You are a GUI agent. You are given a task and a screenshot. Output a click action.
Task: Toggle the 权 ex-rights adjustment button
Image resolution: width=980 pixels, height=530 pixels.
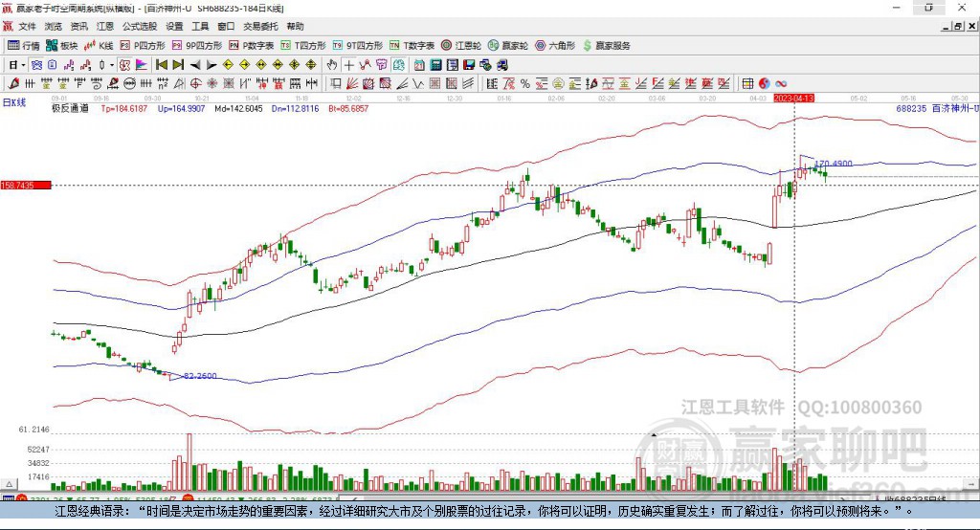125,65
